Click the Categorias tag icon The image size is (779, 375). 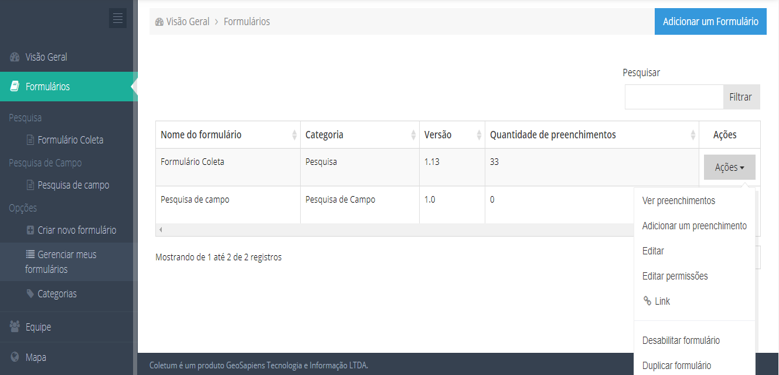coord(30,294)
